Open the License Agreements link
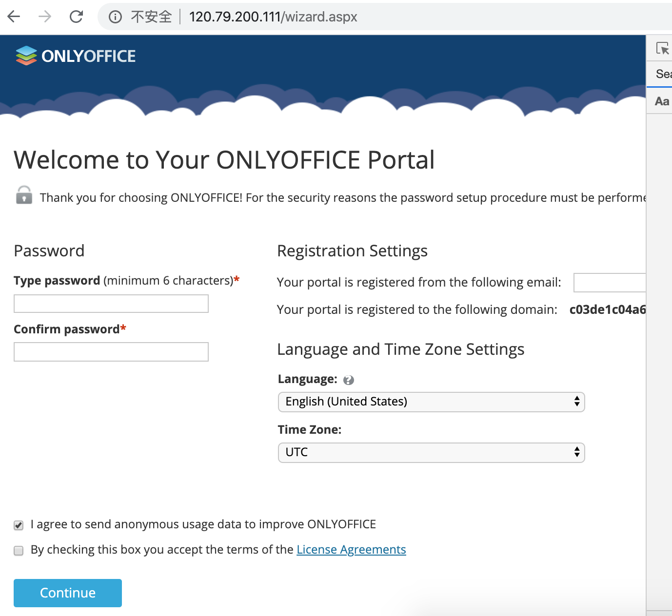Viewport: 672px width, 616px height. pos(351,550)
